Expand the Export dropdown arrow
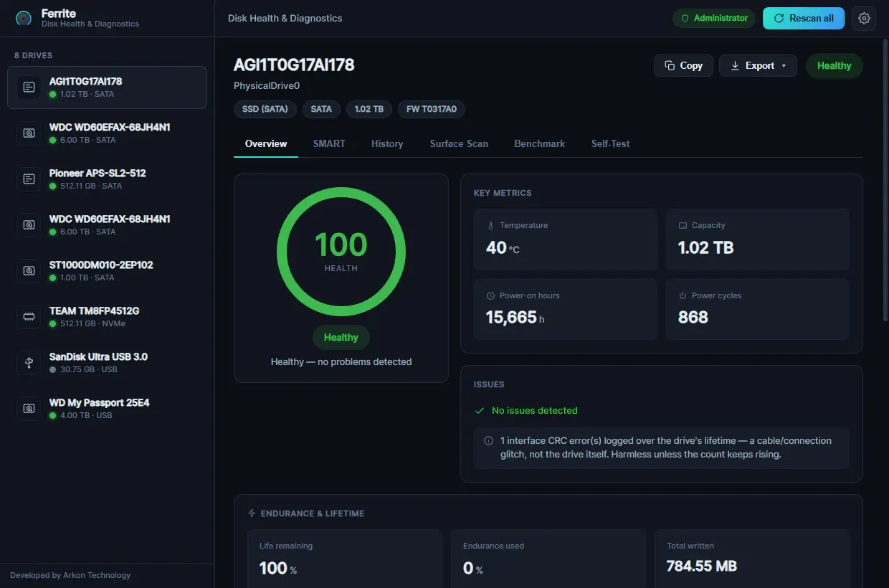This screenshot has height=588, width=889. tap(784, 66)
